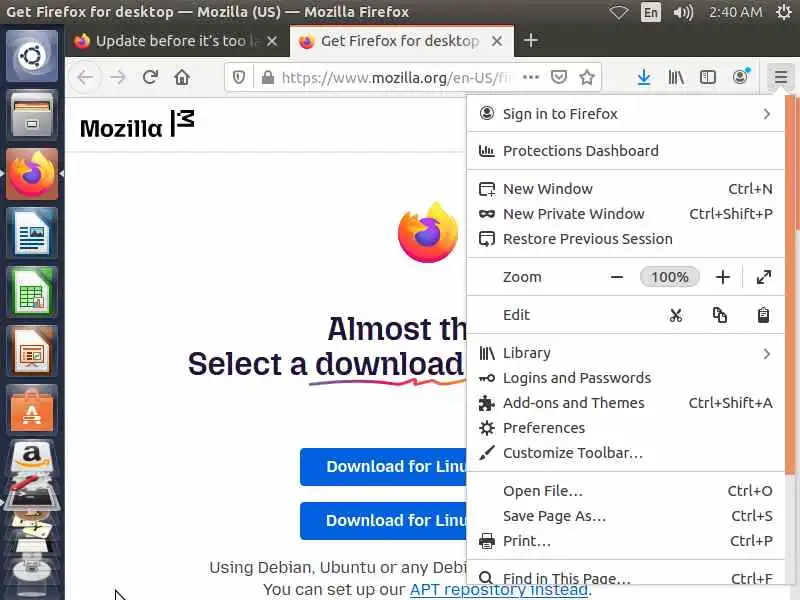Viewport: 800px width, 600px height.
Task: Zoom out with the minus button
Action: click(617, 277)
